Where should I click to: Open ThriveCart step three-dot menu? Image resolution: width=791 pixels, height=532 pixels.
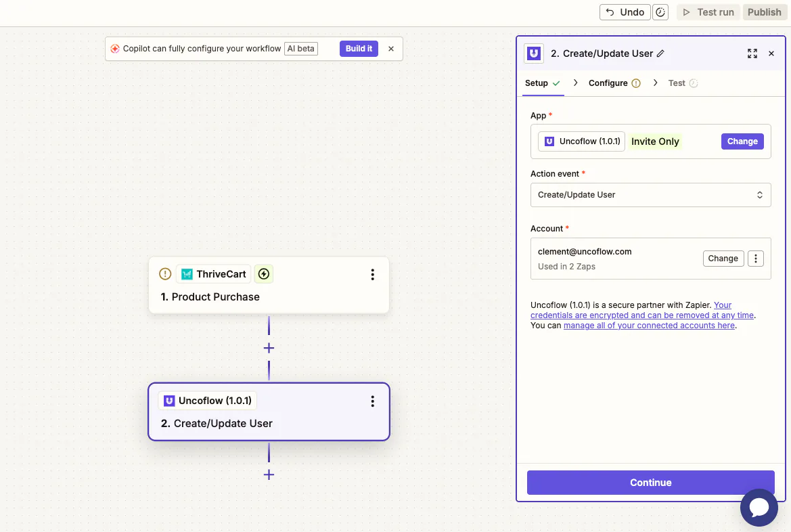pos(372,274)
